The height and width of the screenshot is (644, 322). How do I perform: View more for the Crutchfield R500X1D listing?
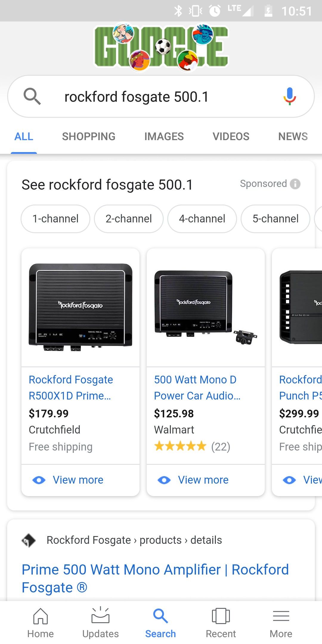click(78, 480)
